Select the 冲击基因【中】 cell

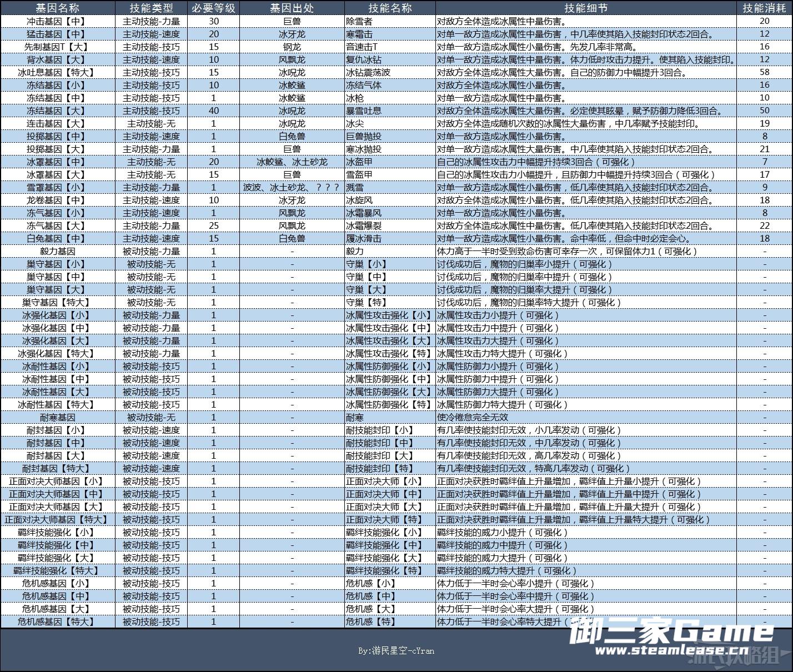point(57,21)
